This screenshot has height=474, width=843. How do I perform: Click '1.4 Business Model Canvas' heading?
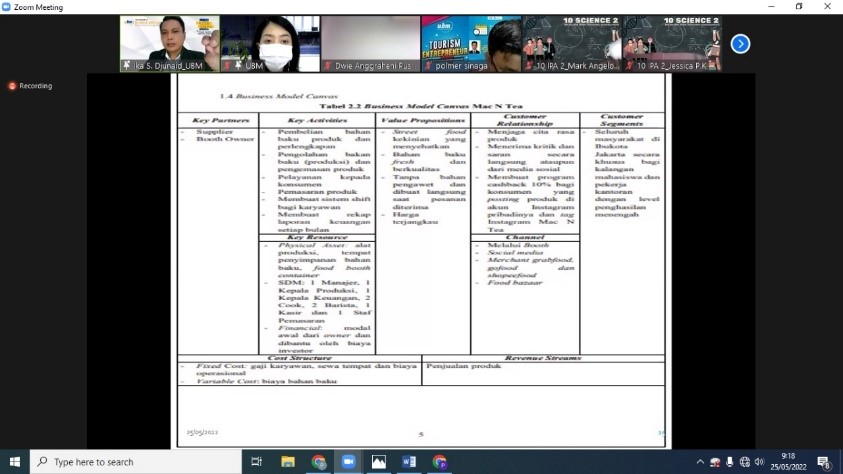tap(278, 96)
